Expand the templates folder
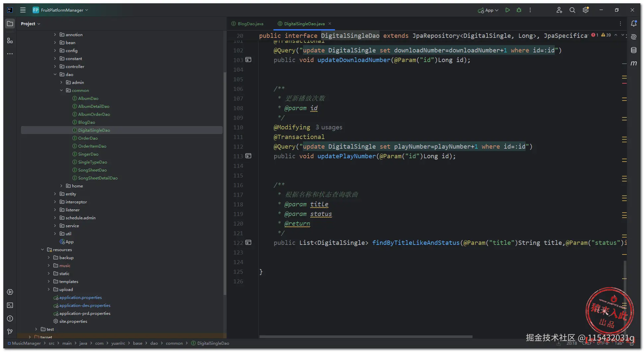This screenshot has width=644, height=352. 49,281
